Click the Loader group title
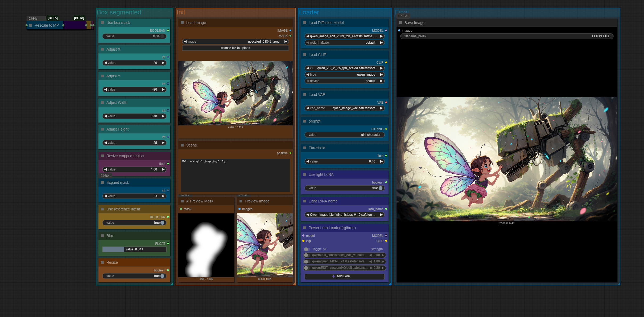The image size is (644, 317). [x=309, y=12]
